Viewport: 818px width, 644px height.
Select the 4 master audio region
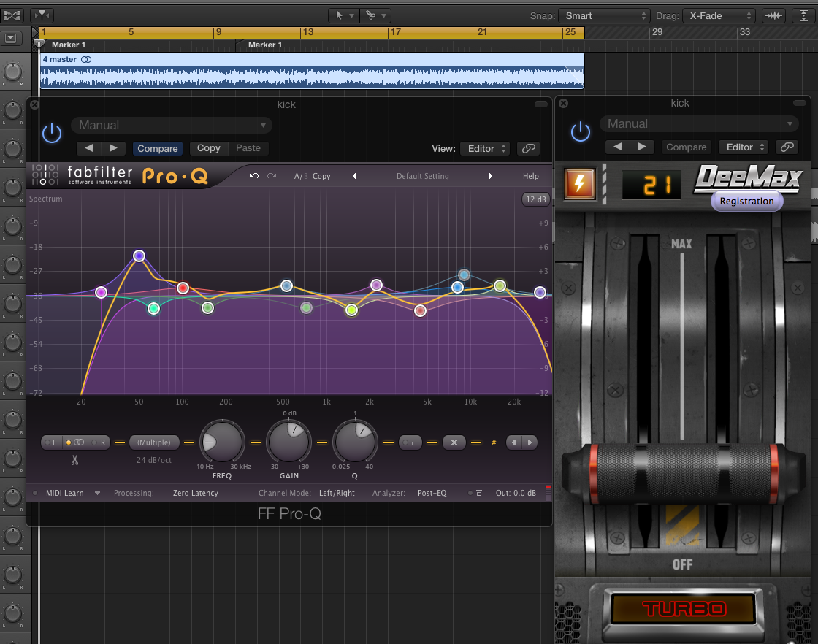[x=312, y=71]
